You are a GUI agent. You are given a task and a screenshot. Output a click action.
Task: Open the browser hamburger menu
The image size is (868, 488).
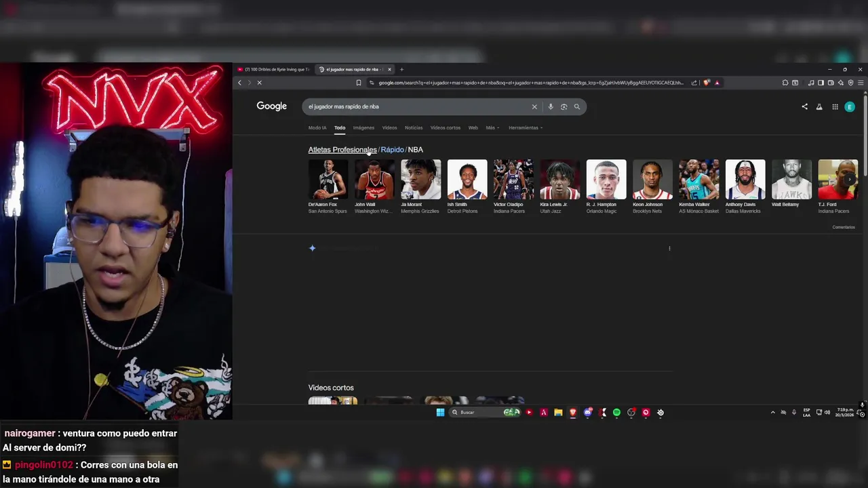(861, 83)
